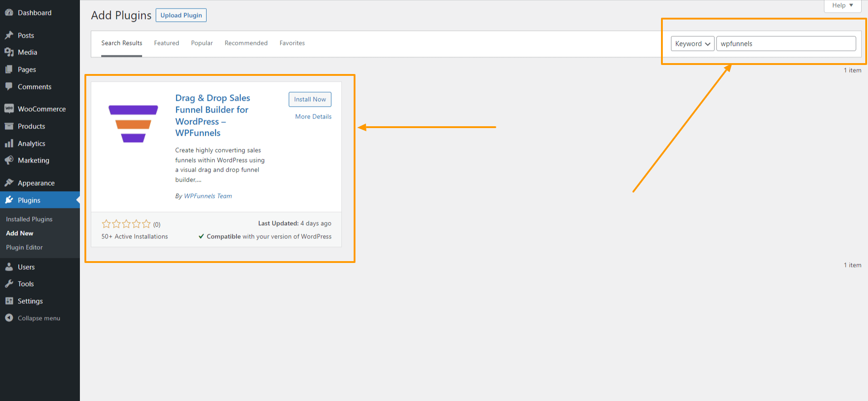Click the Tools wrench icon
The width and height of the screenshot is (868, 401).
click(9, 284)
